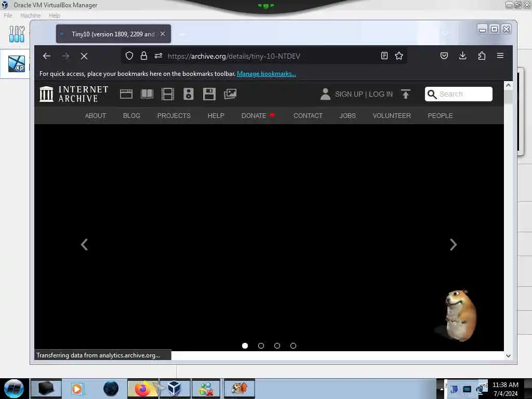The image size is (532, 399).
Task: Click the upload arrow icon
Action: click(405, 94)
